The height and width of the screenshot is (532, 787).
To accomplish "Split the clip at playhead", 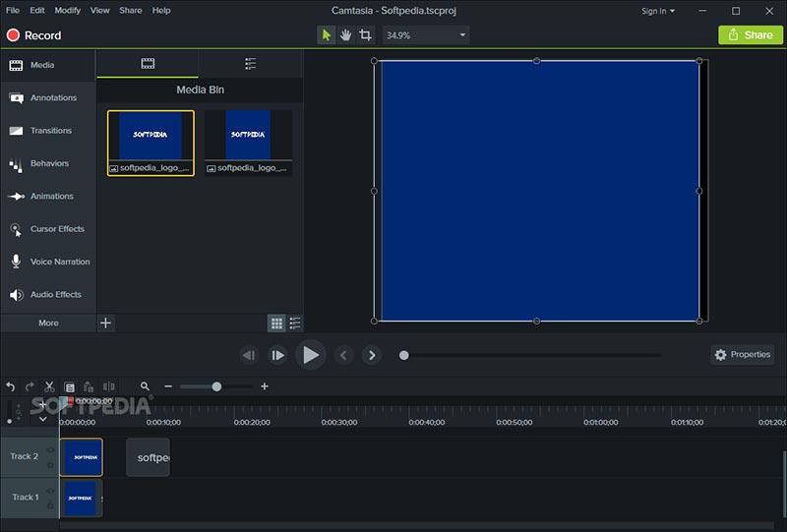I will (x=108, y=387).
